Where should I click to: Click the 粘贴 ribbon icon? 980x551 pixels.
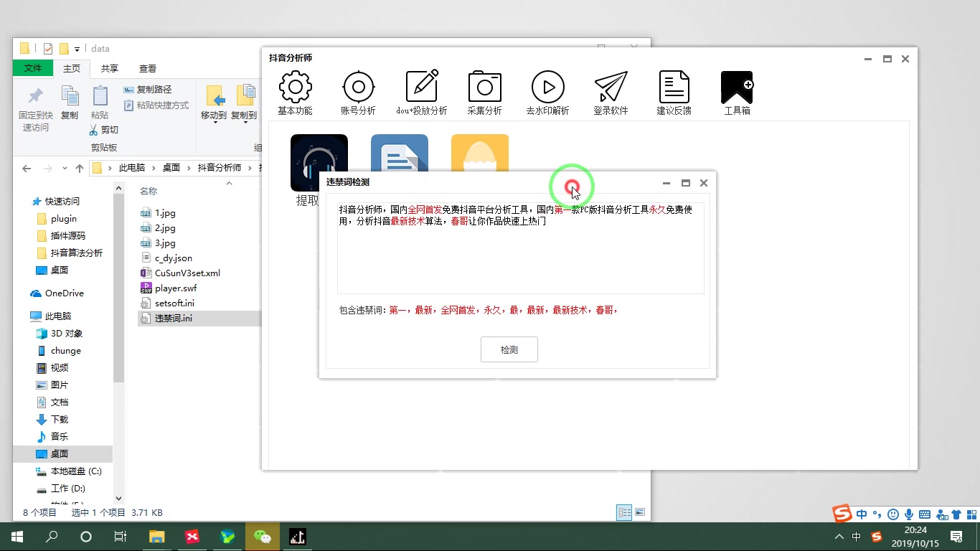point(100,95)
